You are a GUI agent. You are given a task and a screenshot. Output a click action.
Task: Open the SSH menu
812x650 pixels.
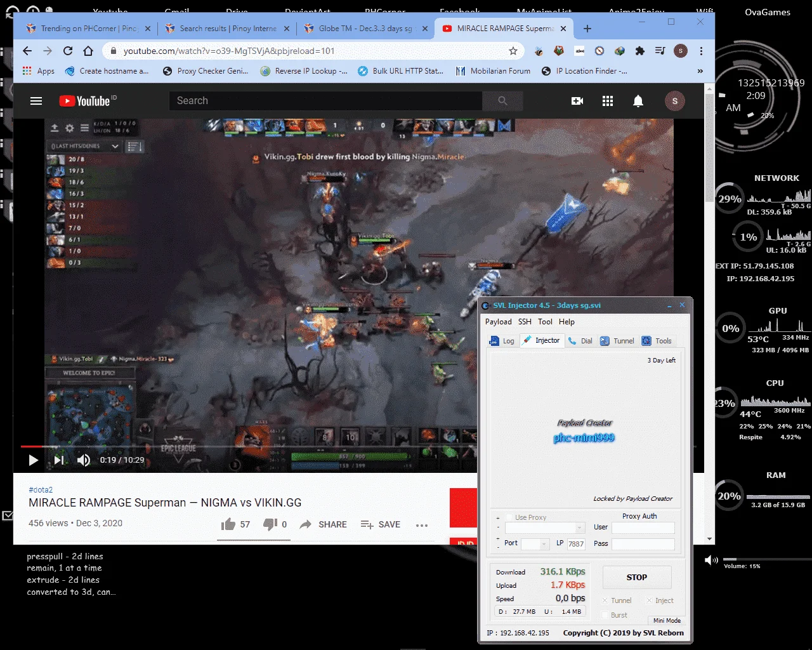click(x=525, y=322)
